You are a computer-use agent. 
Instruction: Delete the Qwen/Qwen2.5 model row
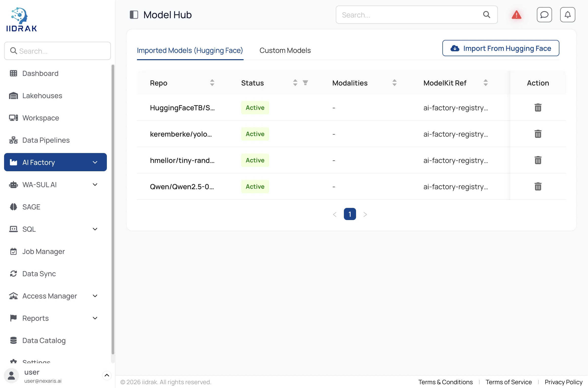tap(538, 186)
